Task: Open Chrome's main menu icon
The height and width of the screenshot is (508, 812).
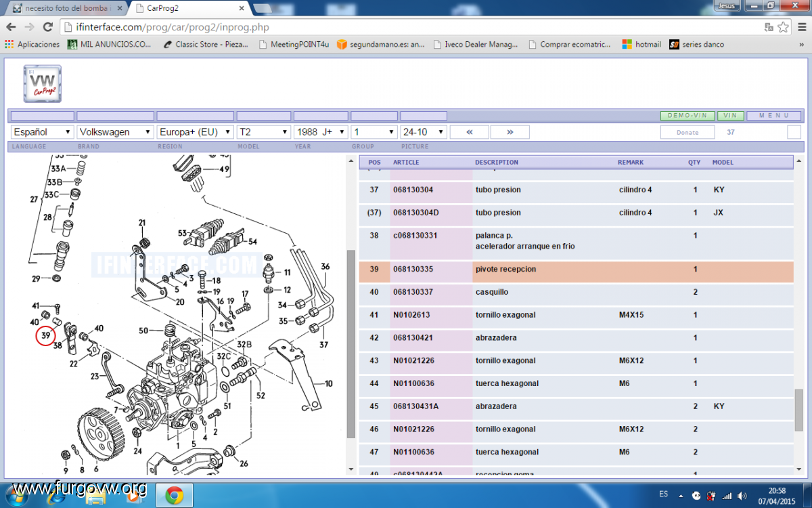Action: pos(800,27)
